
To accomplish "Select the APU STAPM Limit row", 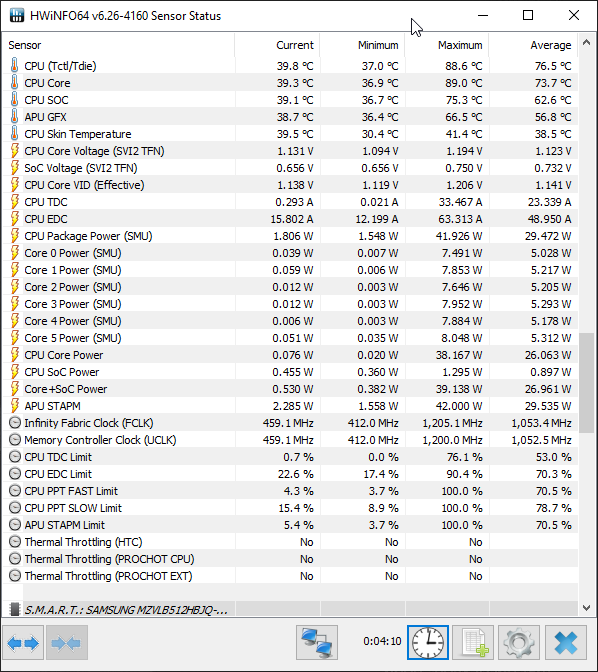I will click(290, 525).
